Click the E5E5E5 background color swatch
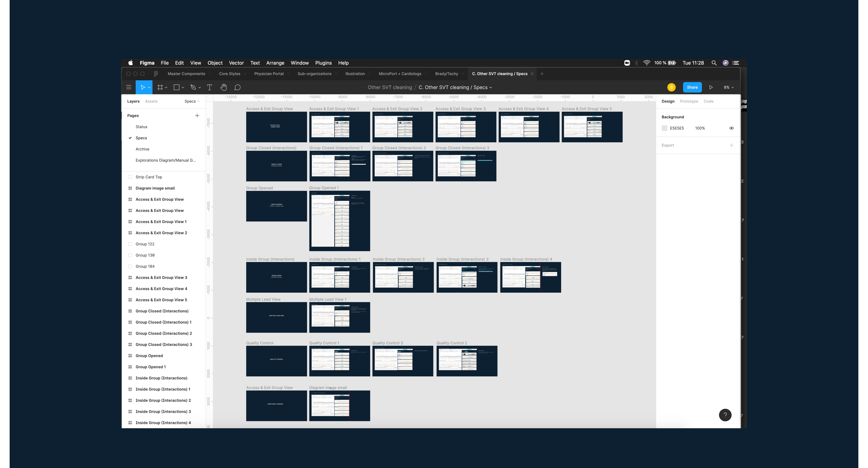This screenshot has height=468, width=868. 664,128
